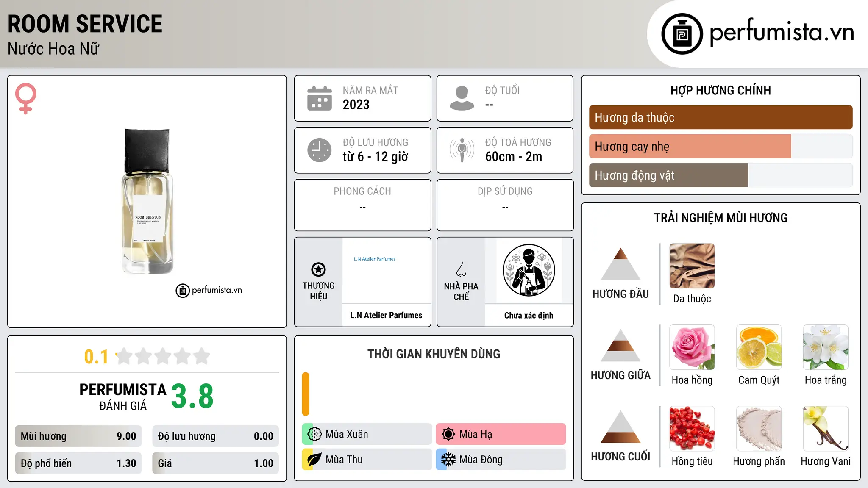The width and height of the screenshot is (868, 488).
Task: Click the Hương cay nhẹ accord bar
Action: click(721, 146)
